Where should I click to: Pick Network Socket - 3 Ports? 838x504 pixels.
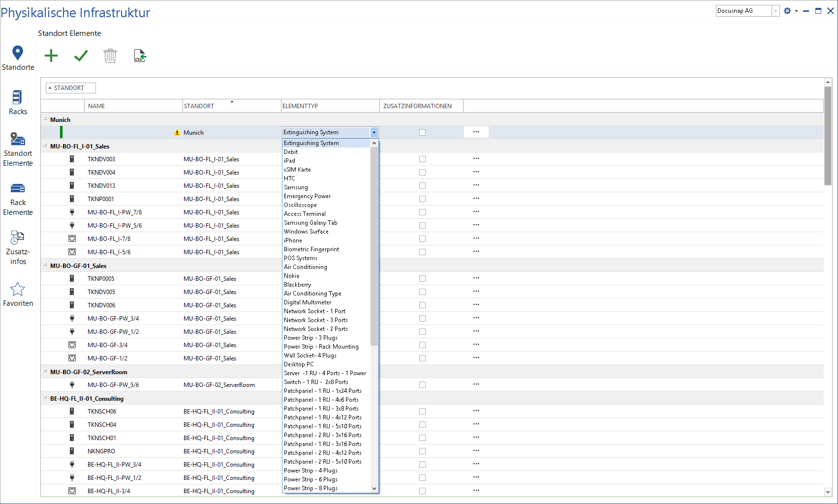click(326, 320)
